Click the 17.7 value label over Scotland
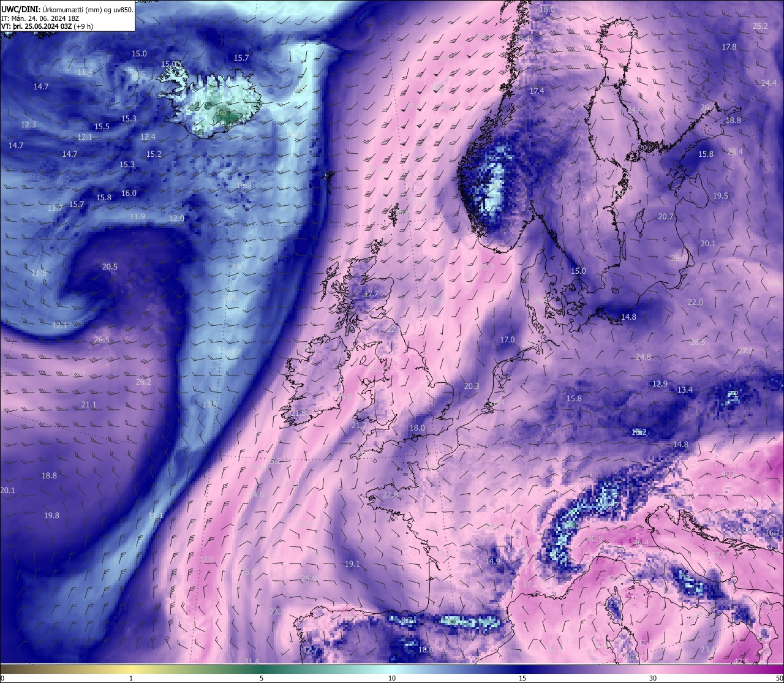Viewport: 784px width, 683px height. pos(371,294)
